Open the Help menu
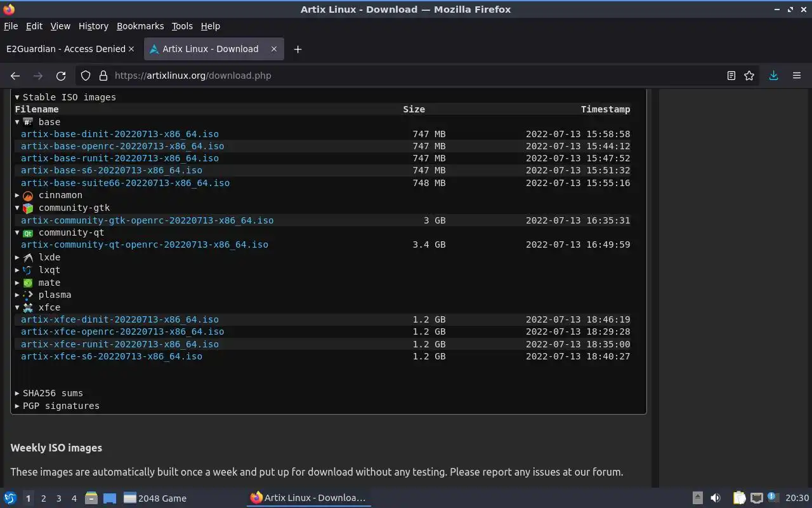Image resolution: width=812 pixels, height=508 pixels. [210, 26]
